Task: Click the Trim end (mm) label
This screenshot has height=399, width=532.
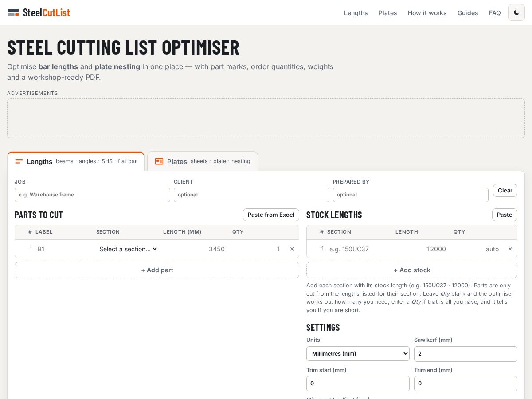Action: [x=433, y=370]
